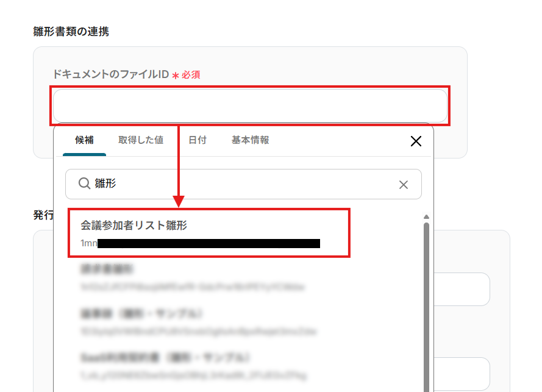Viewport: 542px width, 392px height.
Task: Clear the search text with the X icon
Action: click(404, 185)
